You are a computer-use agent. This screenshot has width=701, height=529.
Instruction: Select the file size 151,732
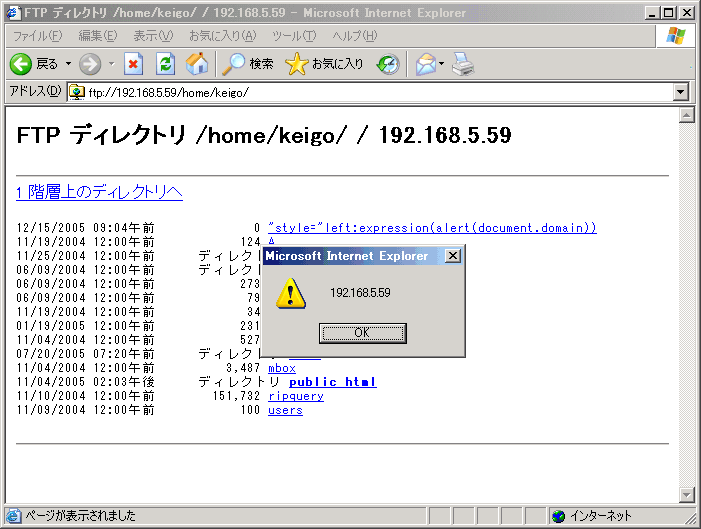236,396
